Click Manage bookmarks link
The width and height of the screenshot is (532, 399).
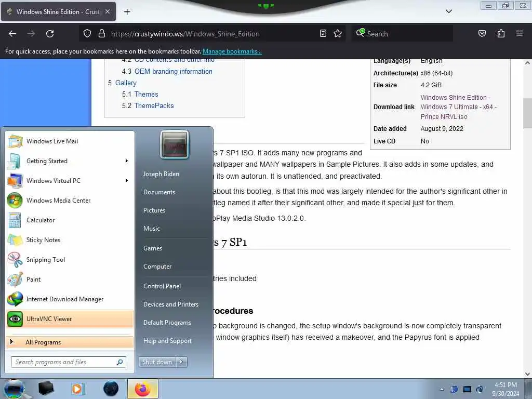(232, 51)
